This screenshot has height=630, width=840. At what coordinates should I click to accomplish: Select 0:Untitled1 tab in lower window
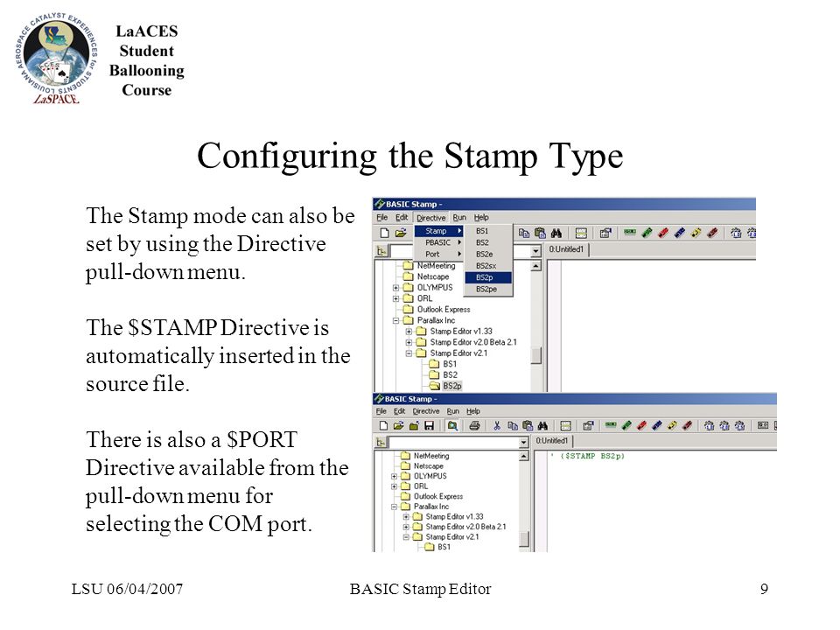[x=552, y=441]
